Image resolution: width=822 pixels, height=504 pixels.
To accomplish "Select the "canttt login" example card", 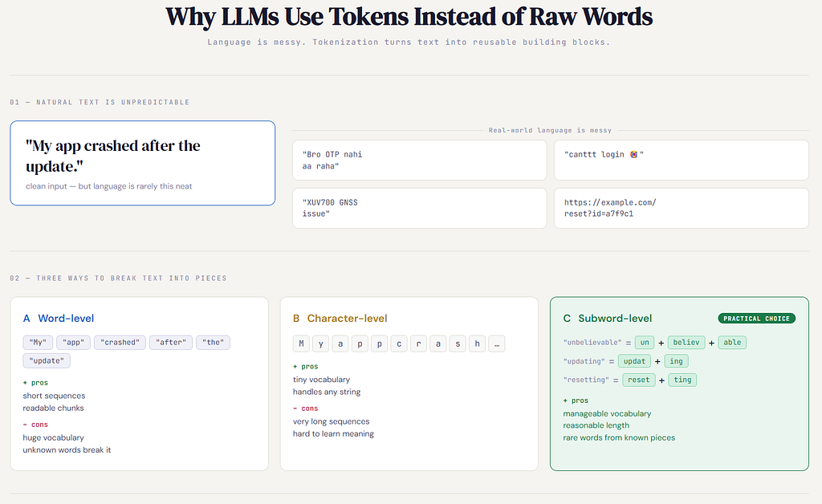I will [x=681, y=161].
